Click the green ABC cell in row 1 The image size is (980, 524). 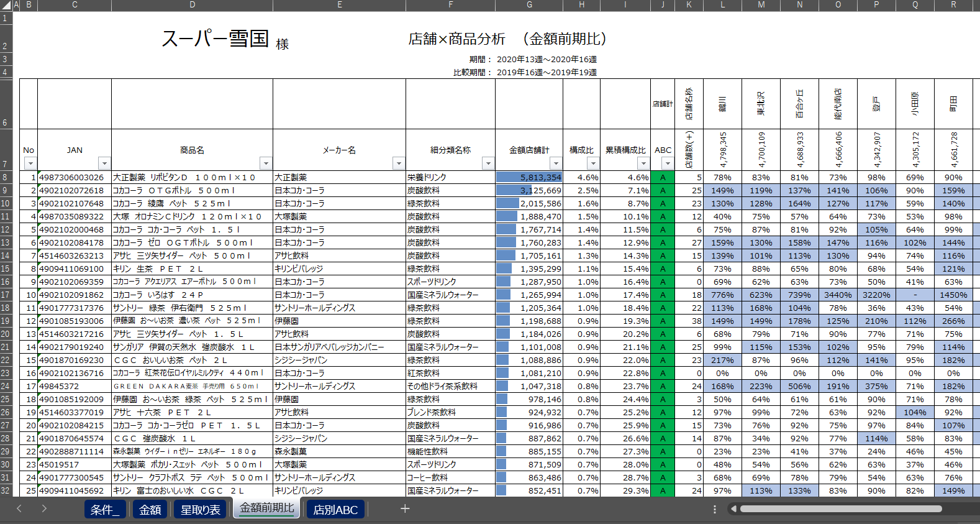(663, 177)
